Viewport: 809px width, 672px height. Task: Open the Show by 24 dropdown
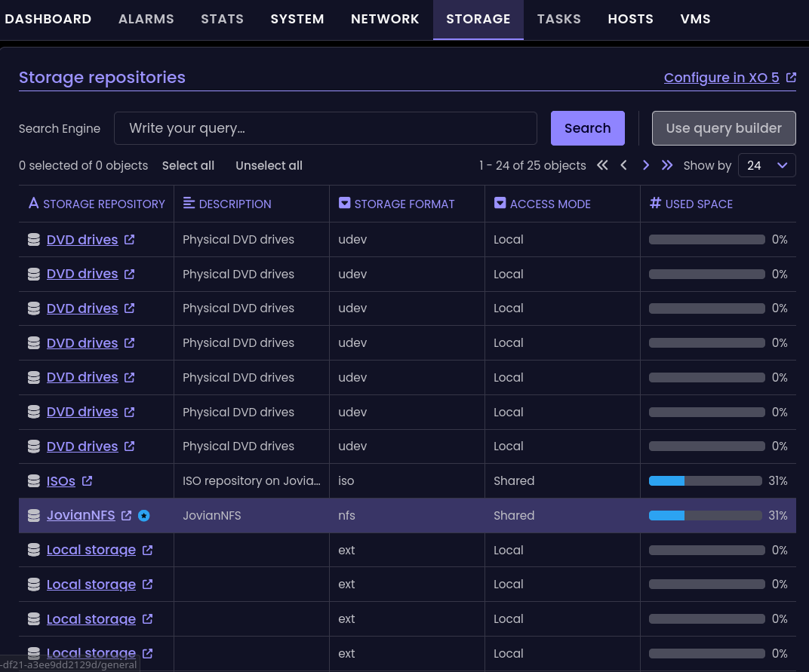766,165
